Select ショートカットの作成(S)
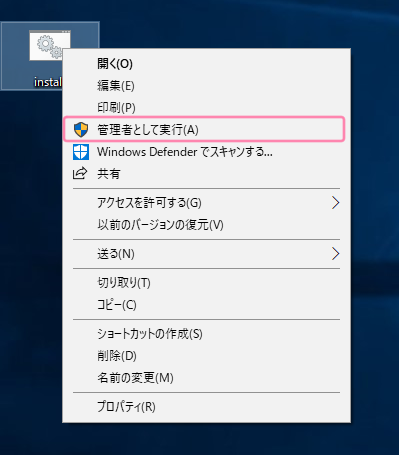The image size is (399, 455). (206, 334)
